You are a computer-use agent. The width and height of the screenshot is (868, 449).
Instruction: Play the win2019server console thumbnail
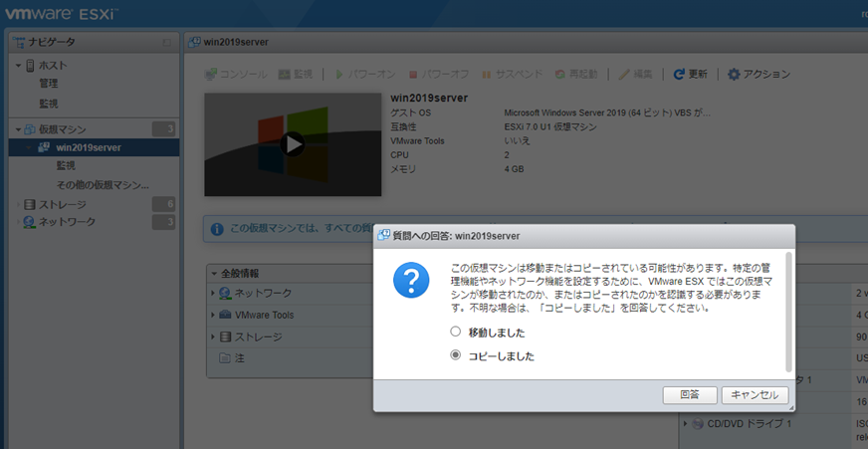[x=292, y=144]
